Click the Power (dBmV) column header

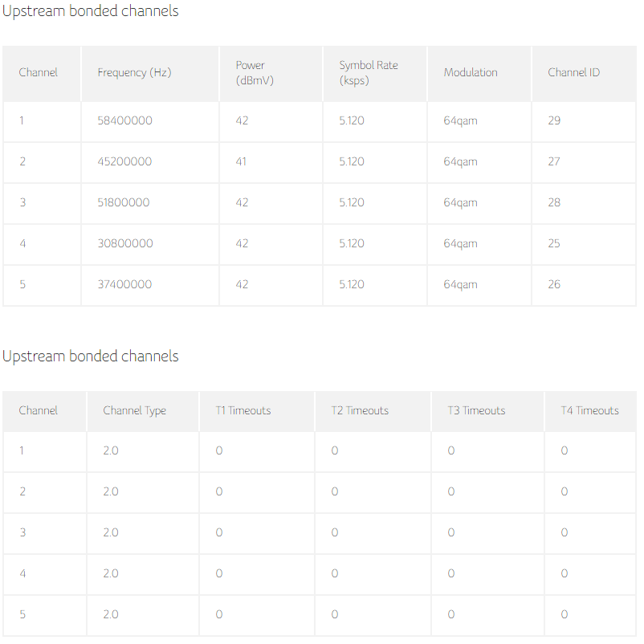[250, 72]
